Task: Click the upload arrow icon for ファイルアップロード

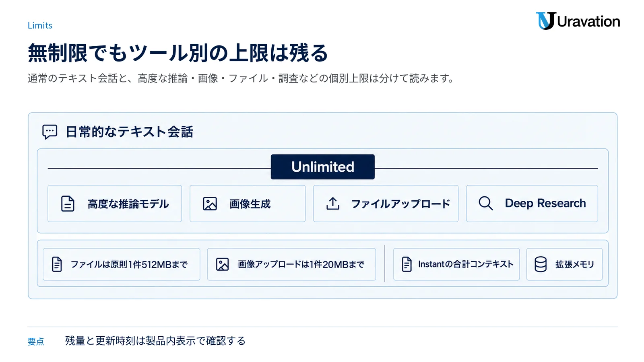Action: [x=333, y=204]
